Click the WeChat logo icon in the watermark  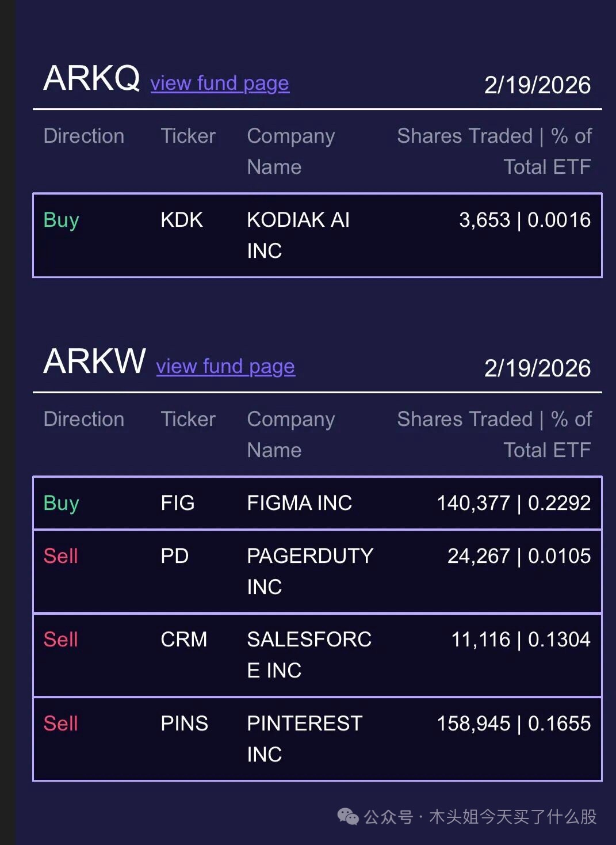click(348, 816)
